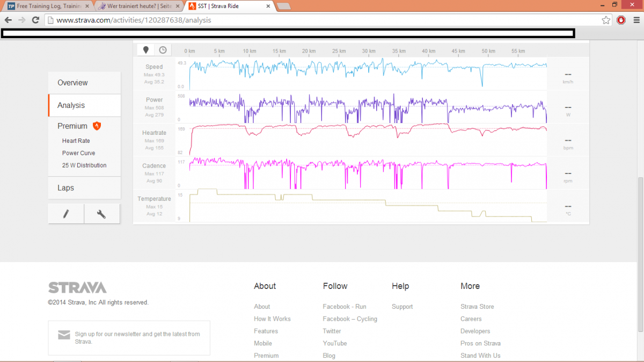
Task: Open the Developers link
Action: (475, 331)
